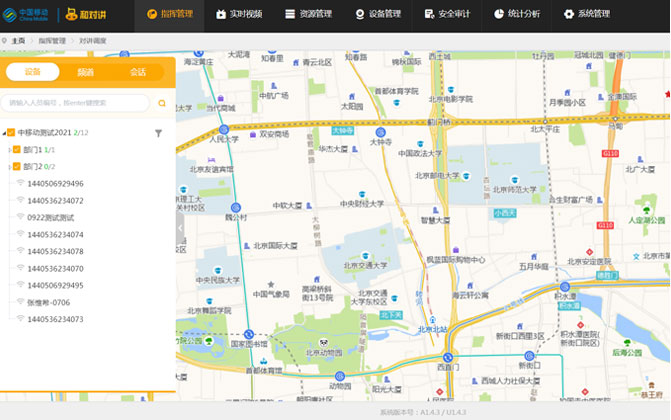The height and width of the screenshot is (420, 671).
Task: Click 中国气象局 star marker
Action: 271,284
